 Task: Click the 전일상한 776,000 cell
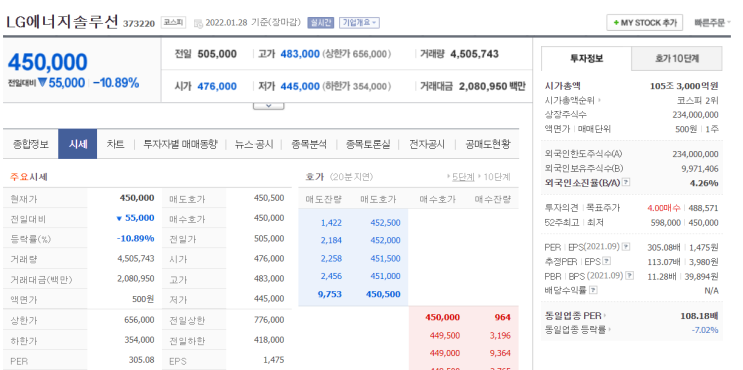coord(269,320)
